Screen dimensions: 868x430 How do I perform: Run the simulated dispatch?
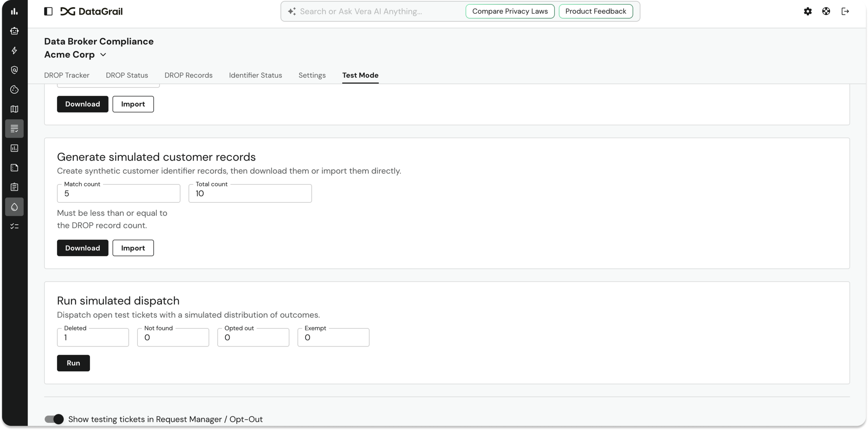(x=73, y=363)
